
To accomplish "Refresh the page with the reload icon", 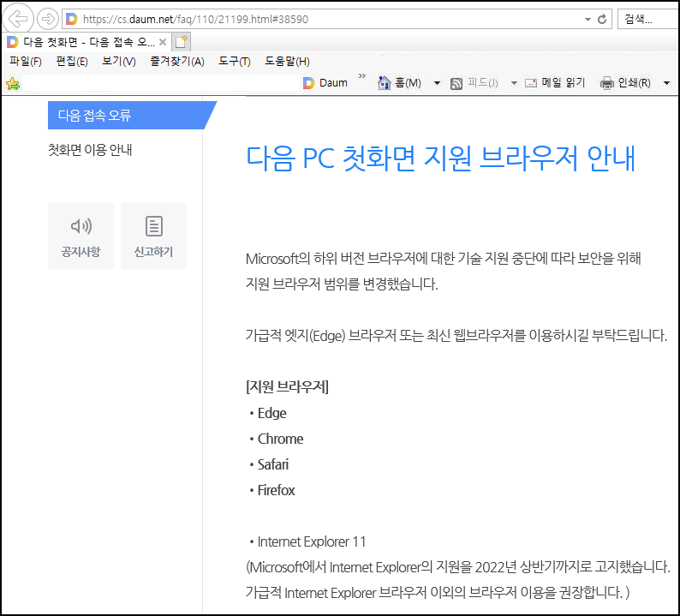I will (602, 19).
